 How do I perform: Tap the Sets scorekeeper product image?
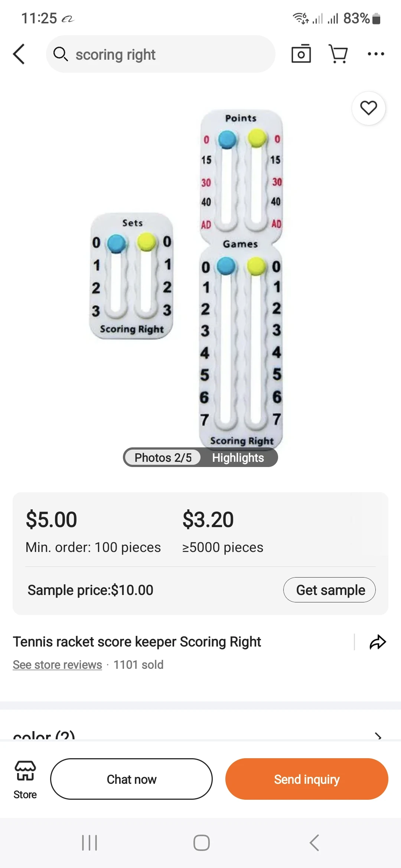(x=132, y=276)
